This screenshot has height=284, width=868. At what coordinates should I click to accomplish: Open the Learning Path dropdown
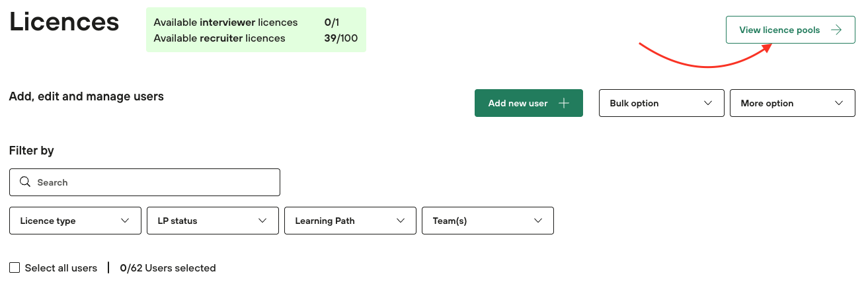(350, 221)
